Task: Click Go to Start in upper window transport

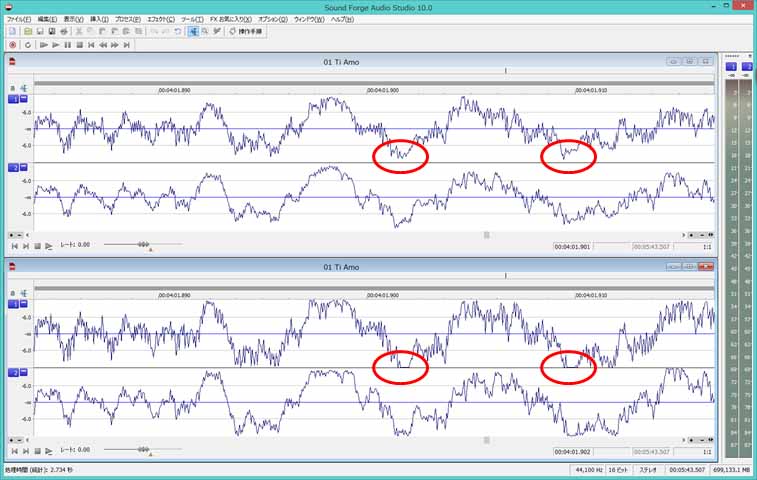Action: (x=14, y=246)
